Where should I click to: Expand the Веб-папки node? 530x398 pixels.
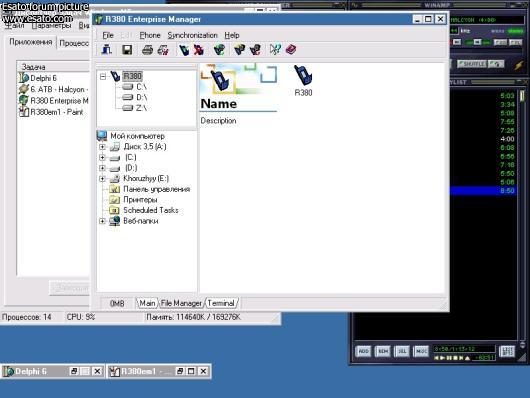click(102, 221)
